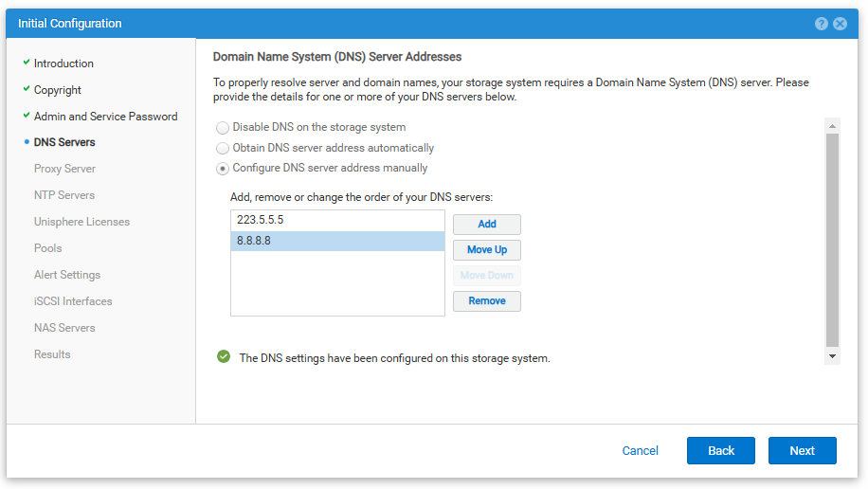Close the Initial Configuration dialog
This screenshot has height=489, width=868.
[840, 24]
